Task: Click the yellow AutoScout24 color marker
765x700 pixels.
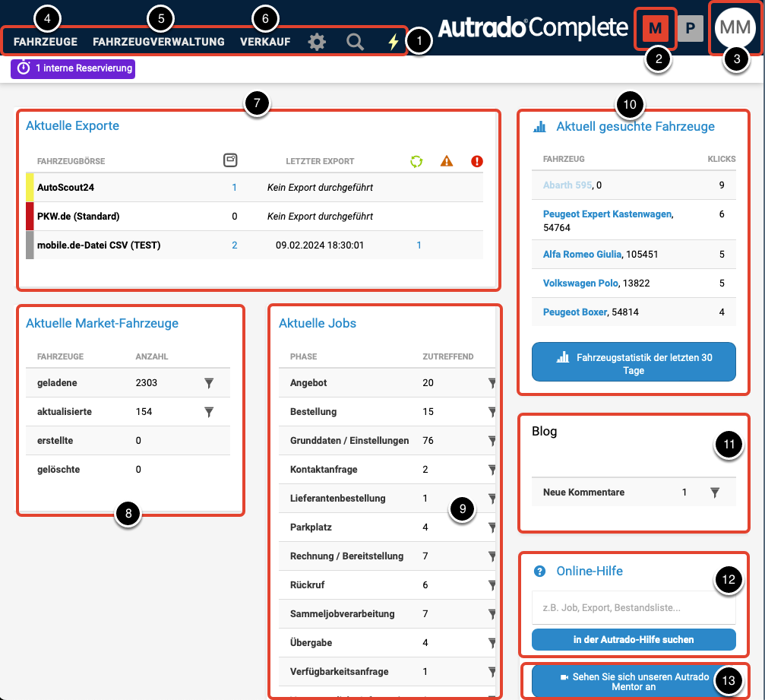Action: click(x=30, y=187)
